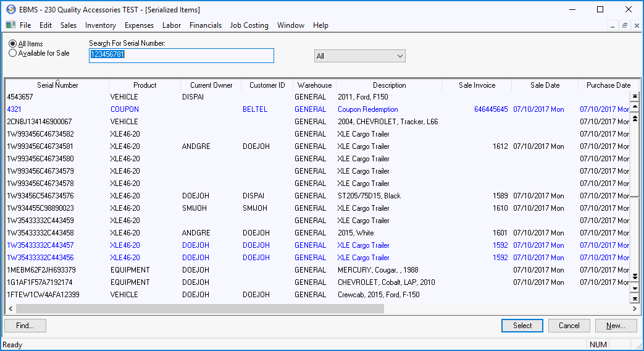This screenshot has height=351, width=644.
Task: Jump to last record in list scrollbar
Action: [x=635, y=299]
